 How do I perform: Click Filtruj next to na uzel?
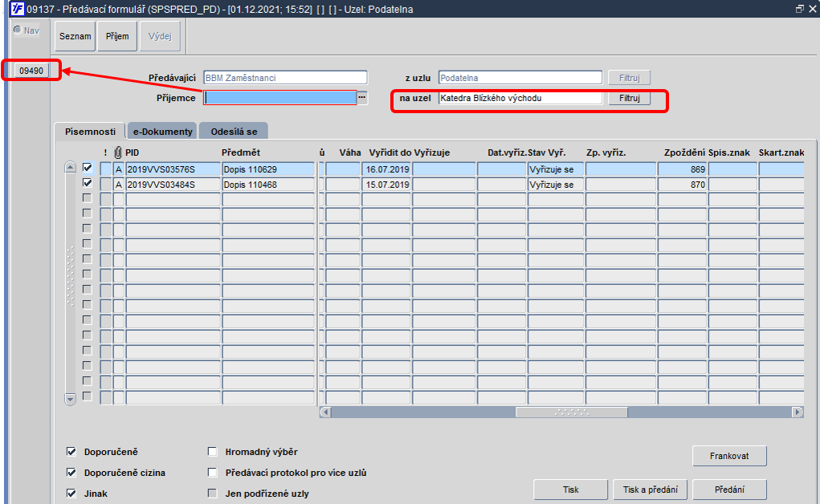[629, 98]
